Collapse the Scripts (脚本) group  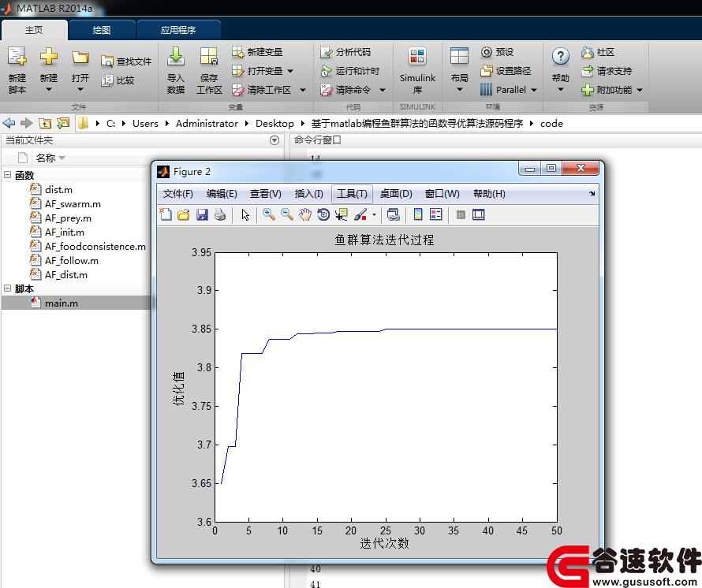[x=8, y=288]
